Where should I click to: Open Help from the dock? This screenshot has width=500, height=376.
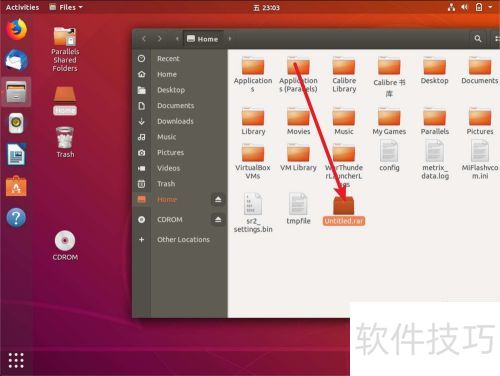16,217
